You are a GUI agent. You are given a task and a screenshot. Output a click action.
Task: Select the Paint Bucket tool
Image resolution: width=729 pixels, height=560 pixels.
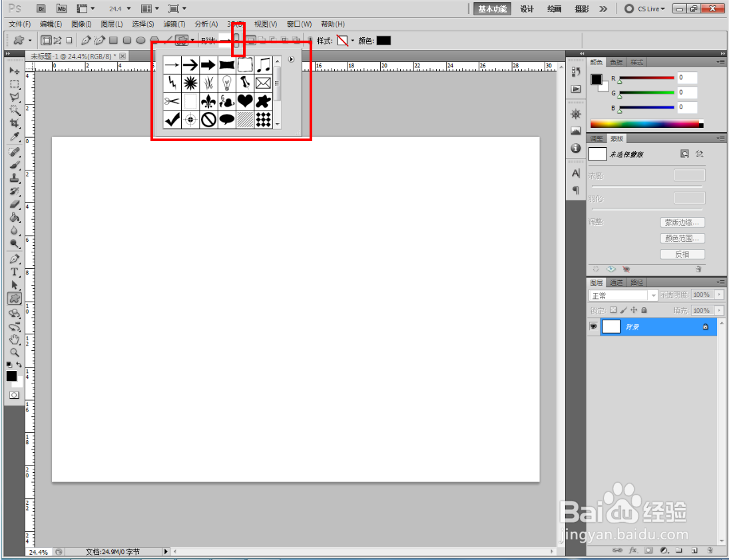[15, 217]
